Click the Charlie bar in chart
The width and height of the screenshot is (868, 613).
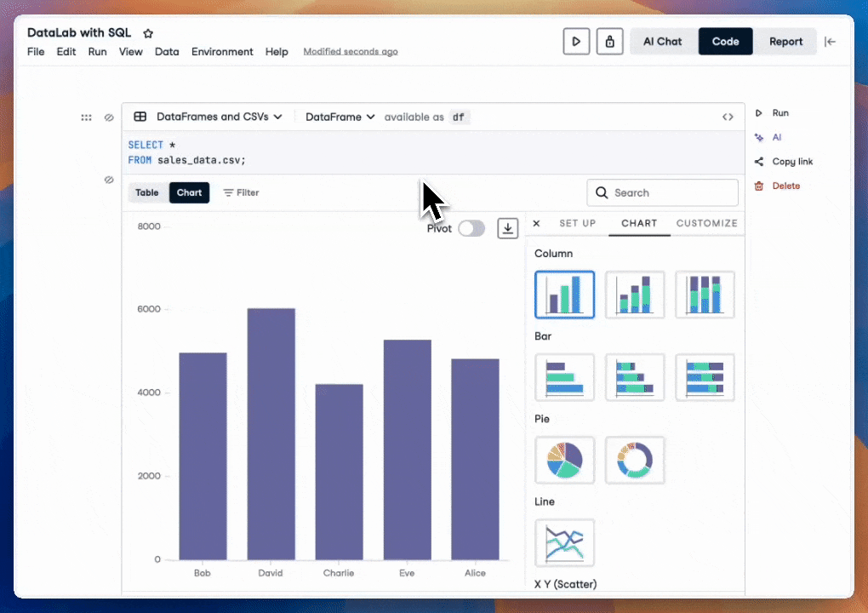tap(340, 472)
